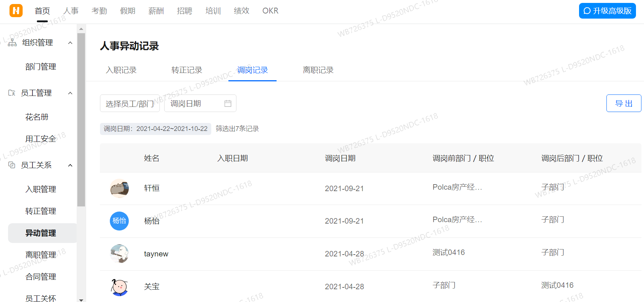
Task: Open 部门管理 in the sidebar
Action: (x=41, y=67)
